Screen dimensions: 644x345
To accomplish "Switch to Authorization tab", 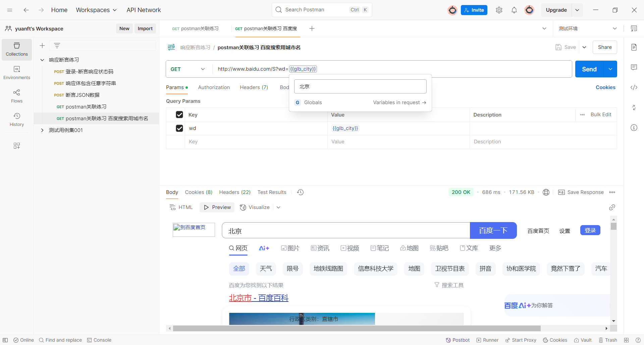I will point(214,87).
